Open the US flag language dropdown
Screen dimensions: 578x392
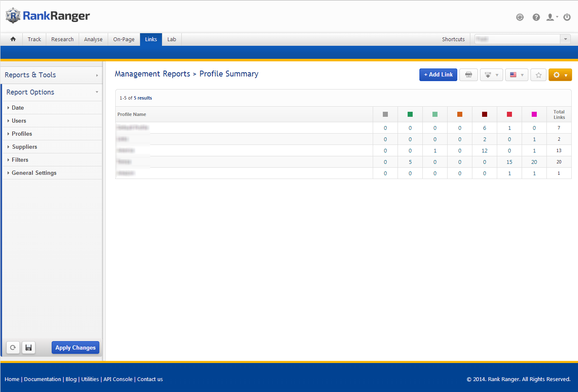pos(516,75)
